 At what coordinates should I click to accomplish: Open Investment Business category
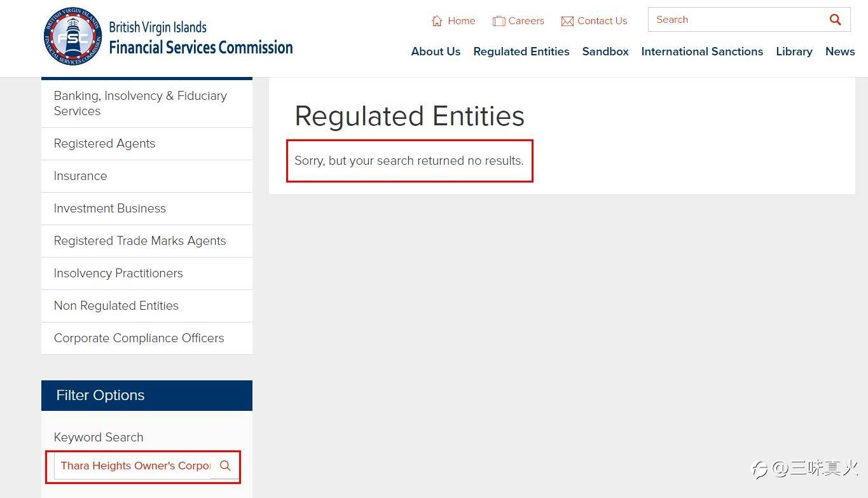147,209
